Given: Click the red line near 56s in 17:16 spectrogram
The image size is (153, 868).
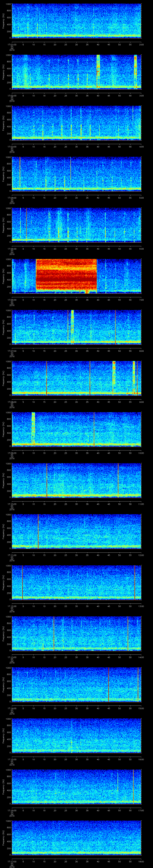Looking at the screenshot, I should [x=133, y=787].
